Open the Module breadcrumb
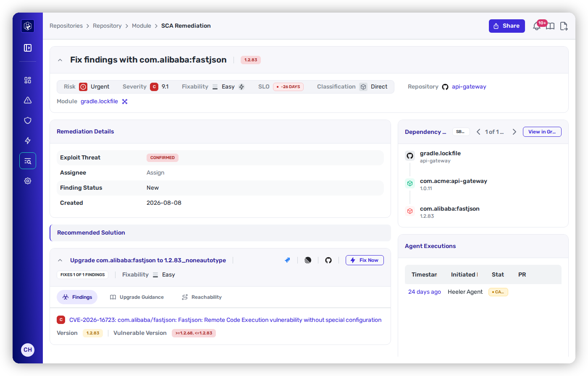 click(142, 26)
